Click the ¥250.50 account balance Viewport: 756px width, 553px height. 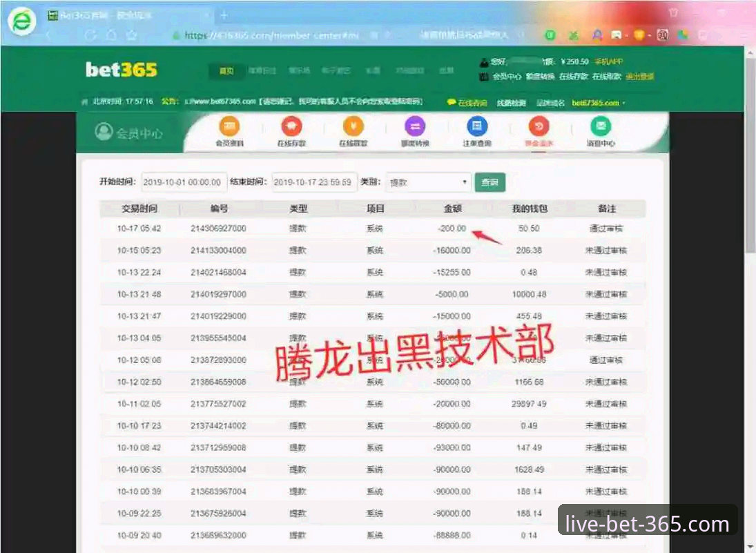click(574, 61)
